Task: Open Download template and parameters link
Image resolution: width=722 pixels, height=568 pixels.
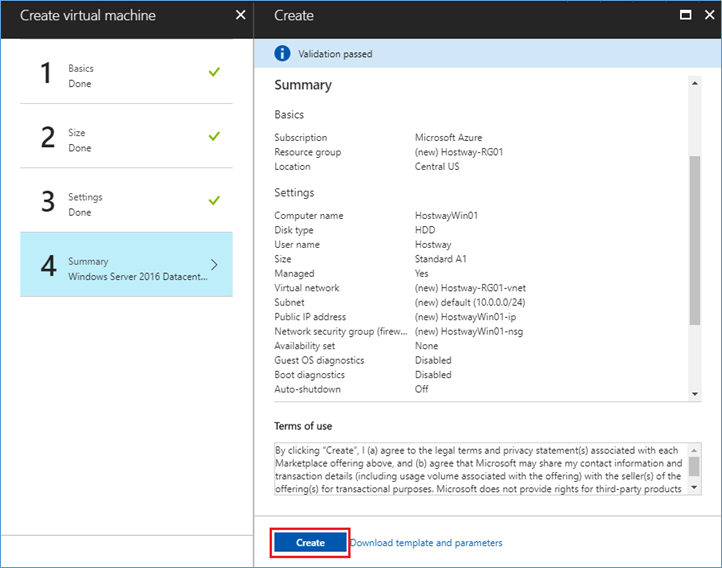Action: (x=426, y=543)
